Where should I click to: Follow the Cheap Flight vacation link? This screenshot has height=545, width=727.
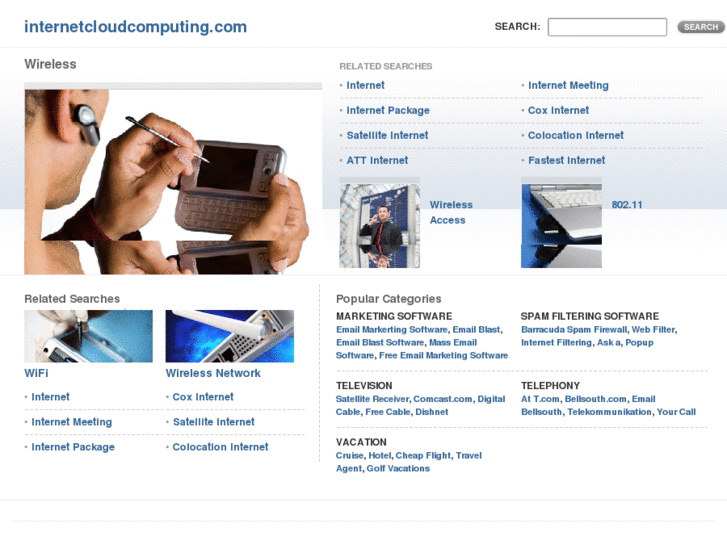[423, 456]
